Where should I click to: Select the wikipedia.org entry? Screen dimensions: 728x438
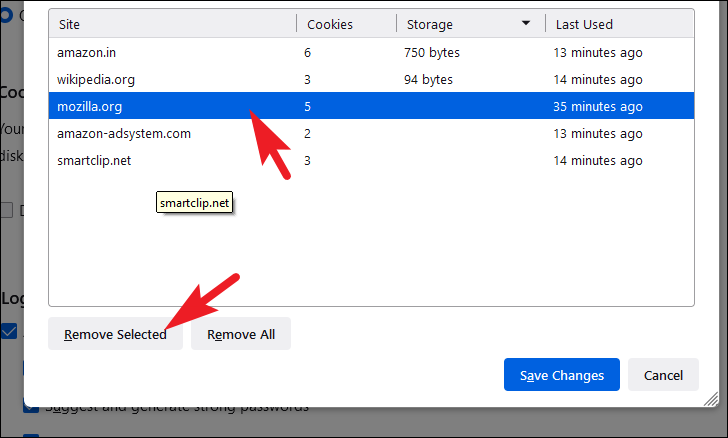click(371, 79)
